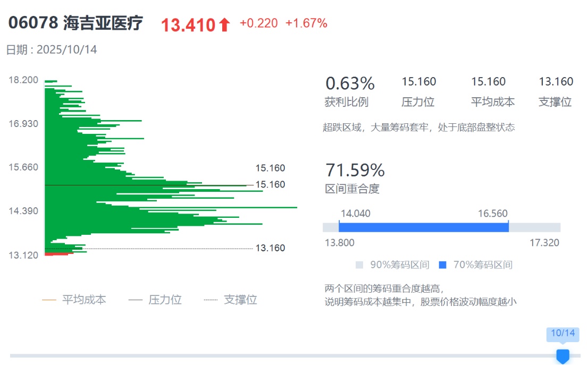Click the 13.160 support level label on the chart
This screenshot has height=365, width=588.
[270, 248]
